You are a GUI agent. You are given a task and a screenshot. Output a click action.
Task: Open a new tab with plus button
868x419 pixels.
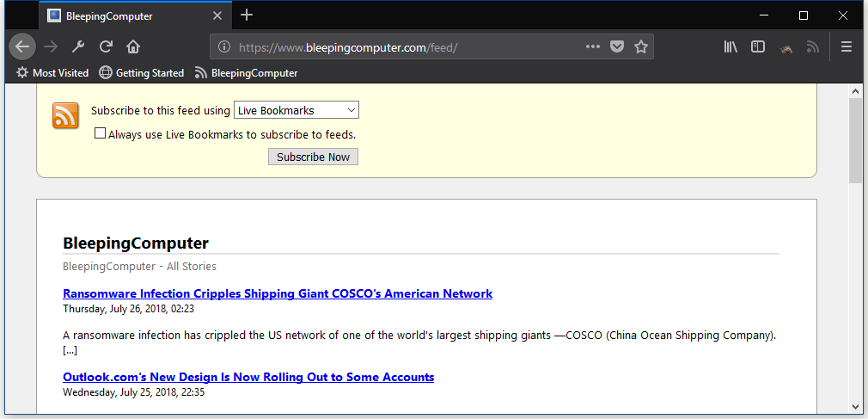click(x=247, y=15)
